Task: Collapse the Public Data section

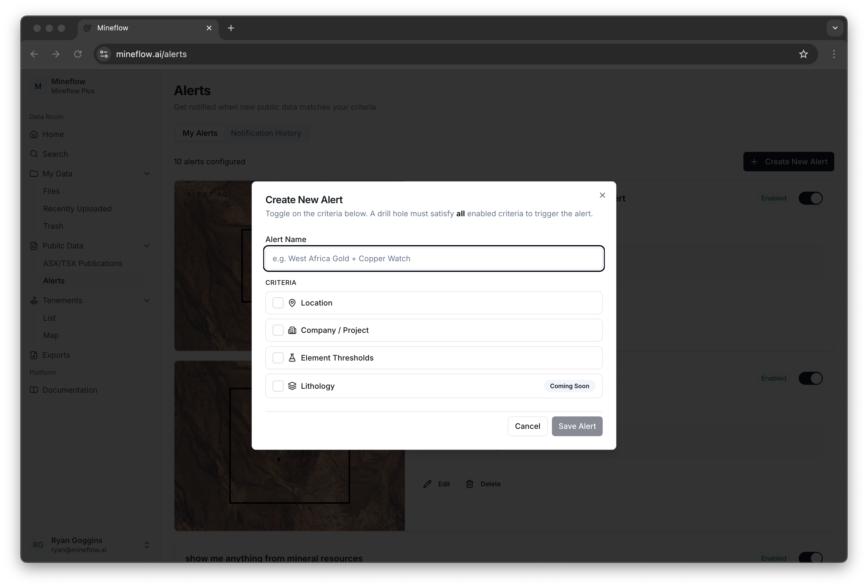Action: (147, 246)
